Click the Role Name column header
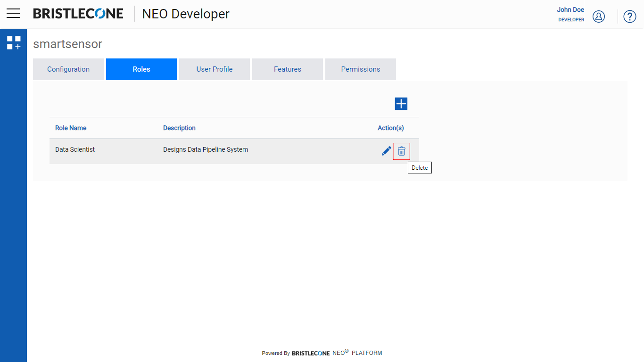 point(71,128)
